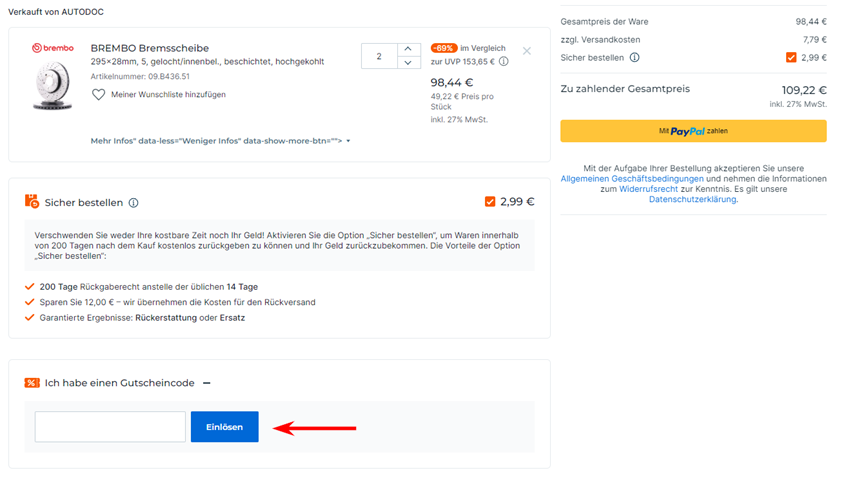The image size is (850, 477).
Task: Toggle the Sicher bestellen 2,99 € checkbox in main section
Action: [490, 202]
